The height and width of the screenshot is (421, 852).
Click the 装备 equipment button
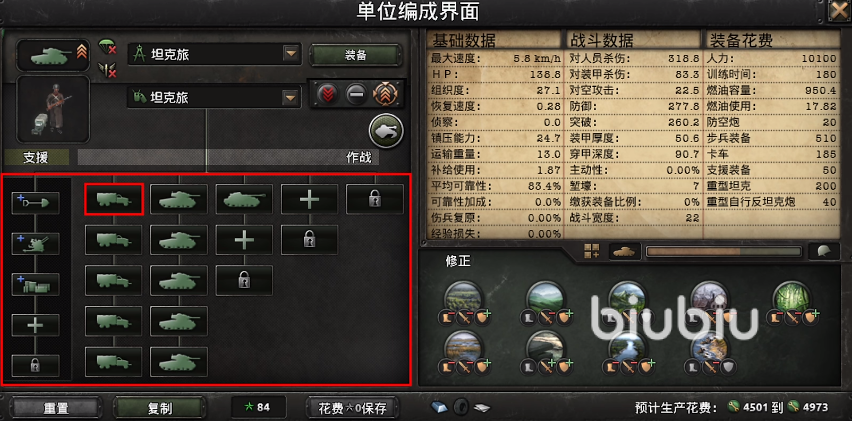click(x=355, y=55)
